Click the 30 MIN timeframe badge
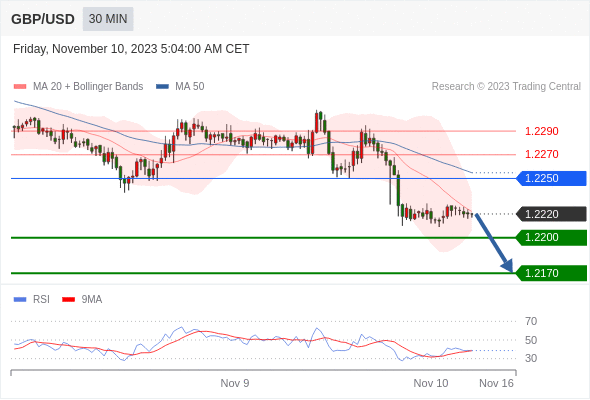Viewport: 590px width, 400px height. pos(108,19)
